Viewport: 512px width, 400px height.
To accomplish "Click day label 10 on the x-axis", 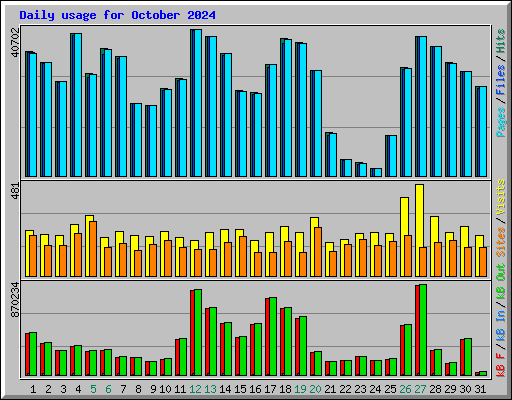I will [165, 389].
